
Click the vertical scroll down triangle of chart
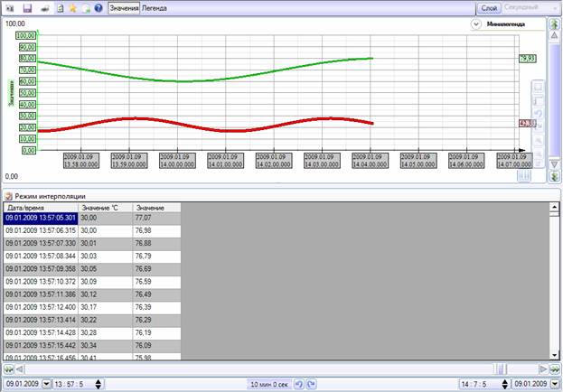point(554,164)
